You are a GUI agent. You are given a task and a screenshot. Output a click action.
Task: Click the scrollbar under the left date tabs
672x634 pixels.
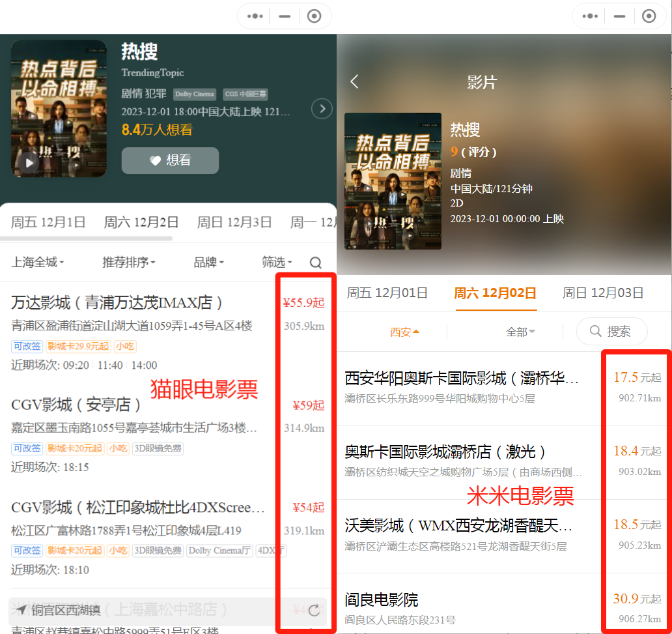coord(86,238)
